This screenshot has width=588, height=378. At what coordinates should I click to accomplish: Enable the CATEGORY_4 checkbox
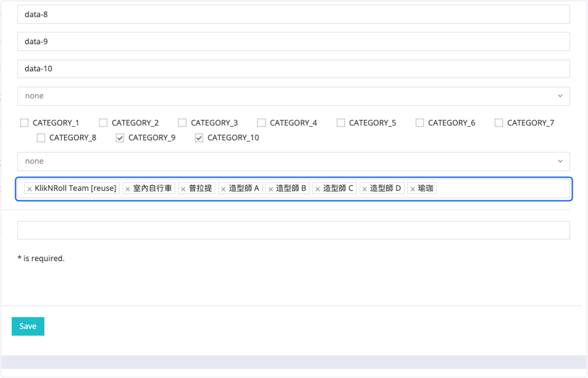coord(261,123)
